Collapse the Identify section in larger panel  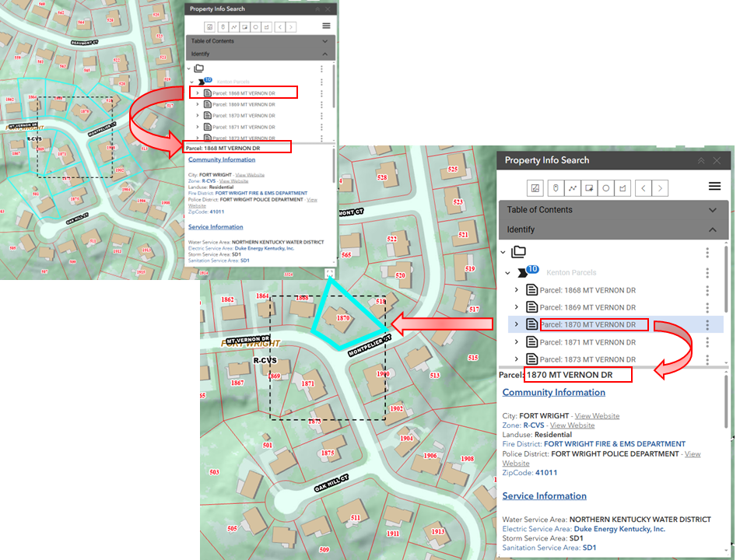(712, 230)
